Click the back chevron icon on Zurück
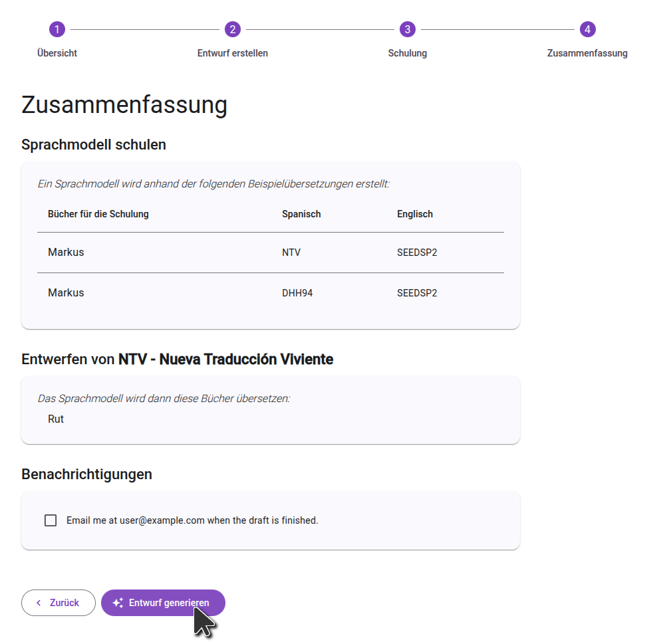 coord(39,603)
